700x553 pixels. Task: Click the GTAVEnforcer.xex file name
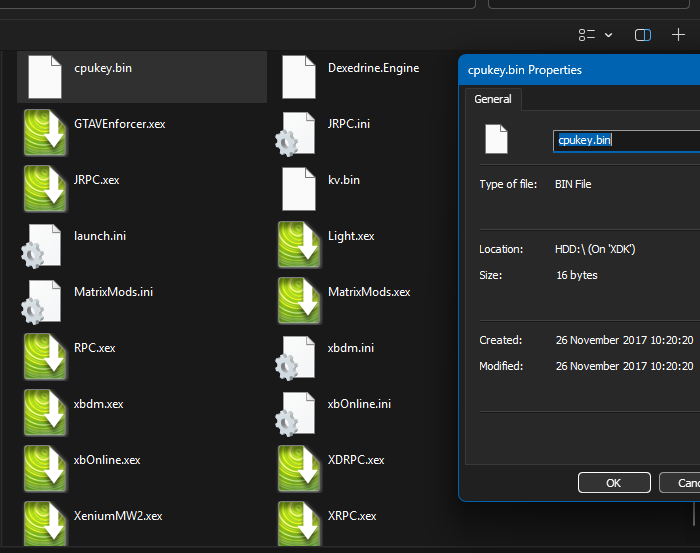point(120,124)
